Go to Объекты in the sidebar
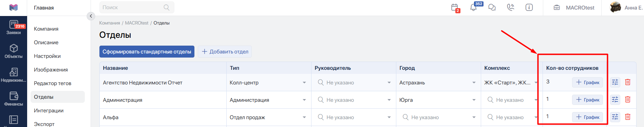The width and height of the screenshot is (644, 127). point(14,51)
